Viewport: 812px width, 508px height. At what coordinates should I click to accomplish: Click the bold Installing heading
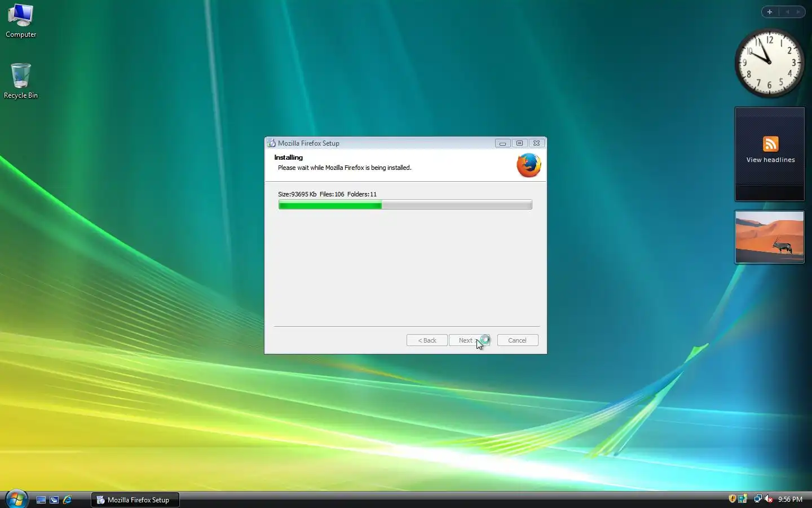click(x=288, y=157)
